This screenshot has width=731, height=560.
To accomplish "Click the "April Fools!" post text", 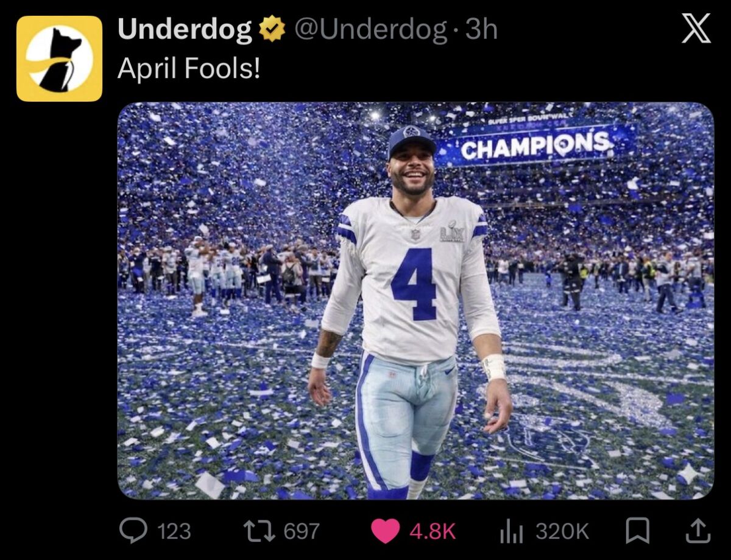I will pos(188,69).
